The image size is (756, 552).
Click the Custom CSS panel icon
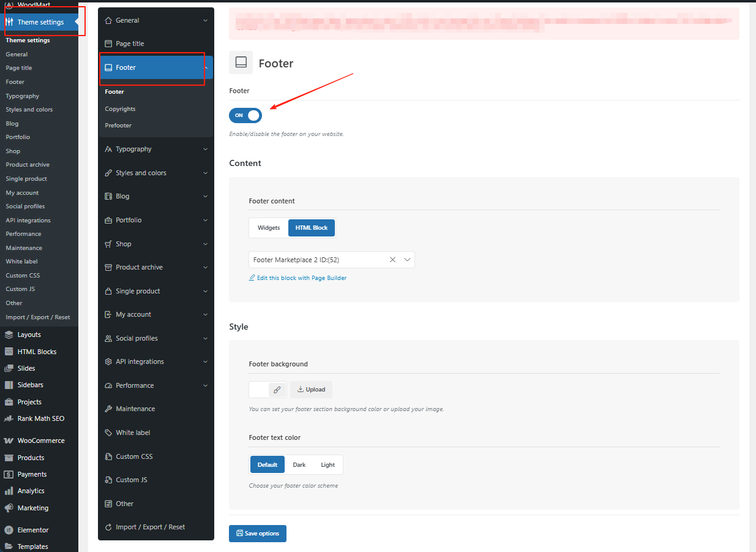pyautogui.click(x=108, y=456)
